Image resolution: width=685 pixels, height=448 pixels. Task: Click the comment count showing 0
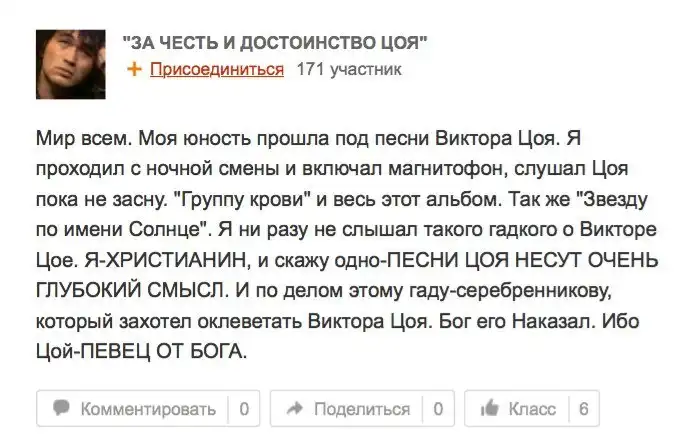tap(244, 409)
